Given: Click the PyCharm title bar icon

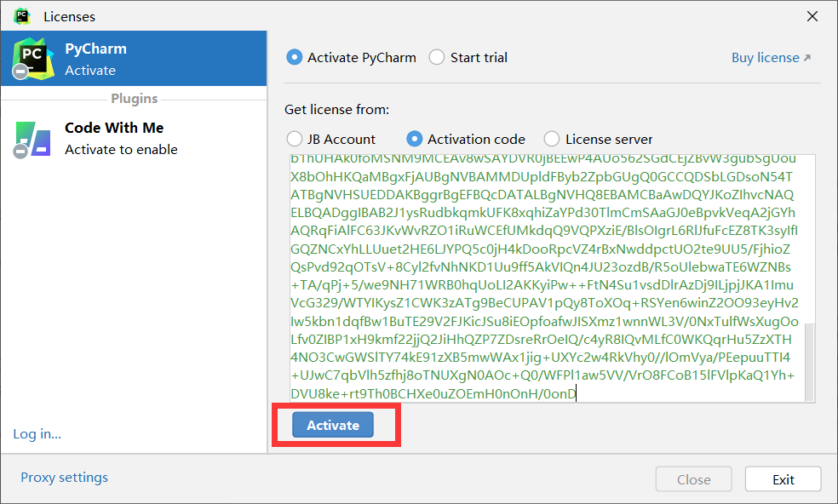Looking at the screenshot, I should click(22, 16).
